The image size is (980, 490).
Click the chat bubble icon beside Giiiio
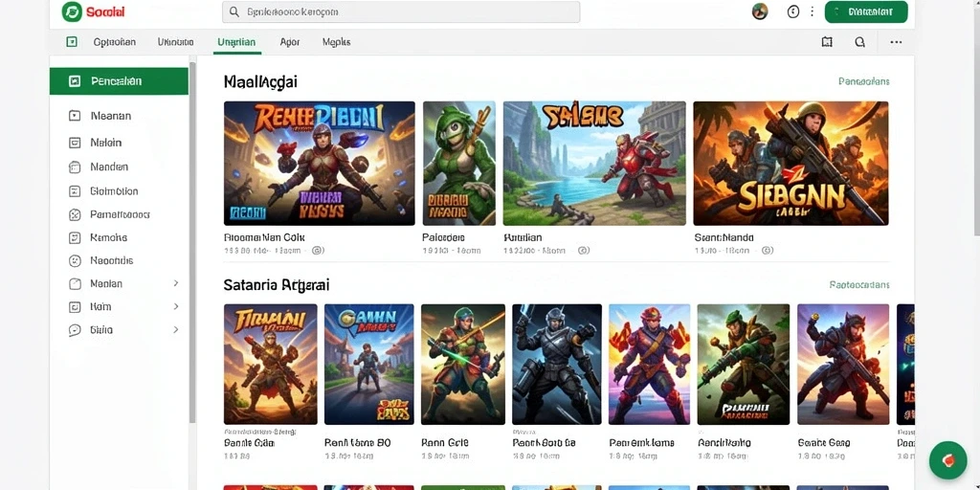[x=75, y=330]
